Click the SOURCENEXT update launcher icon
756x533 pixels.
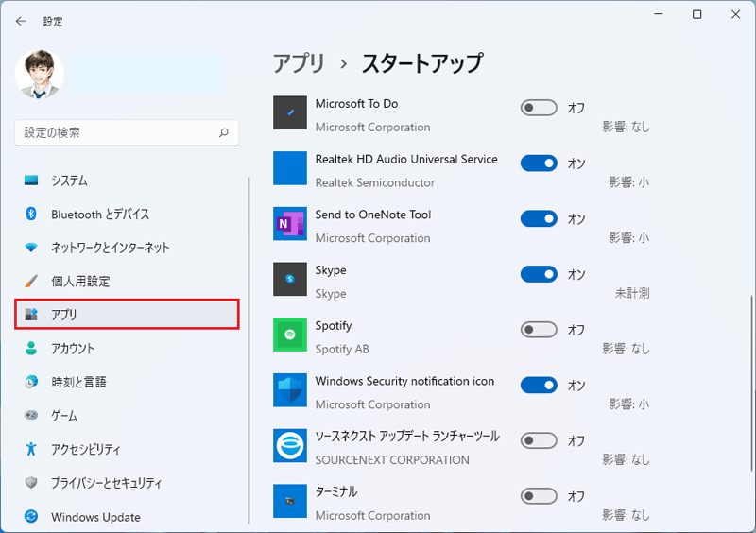290,446
